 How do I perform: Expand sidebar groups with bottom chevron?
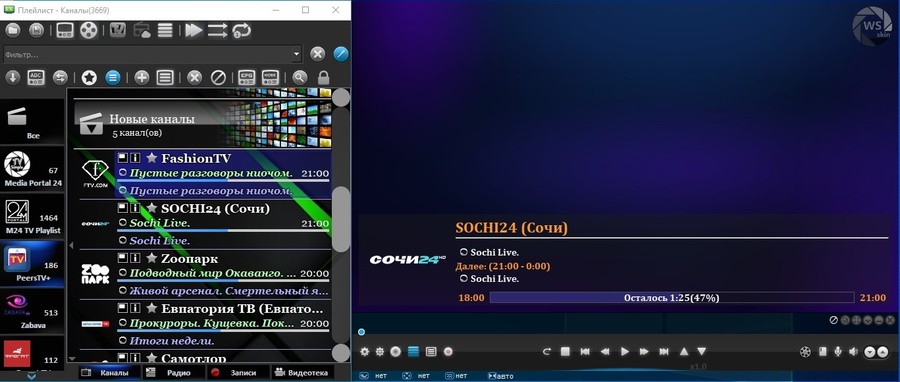[32, 377]
